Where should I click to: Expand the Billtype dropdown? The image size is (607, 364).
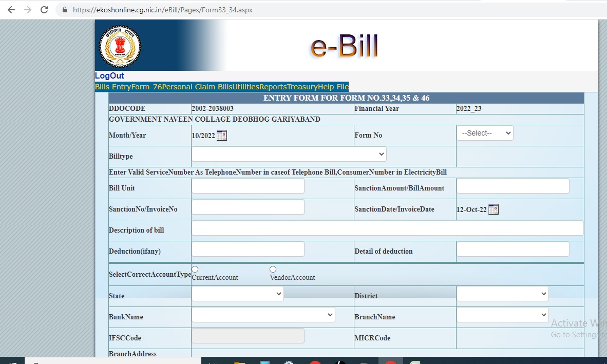coord(289,154)
